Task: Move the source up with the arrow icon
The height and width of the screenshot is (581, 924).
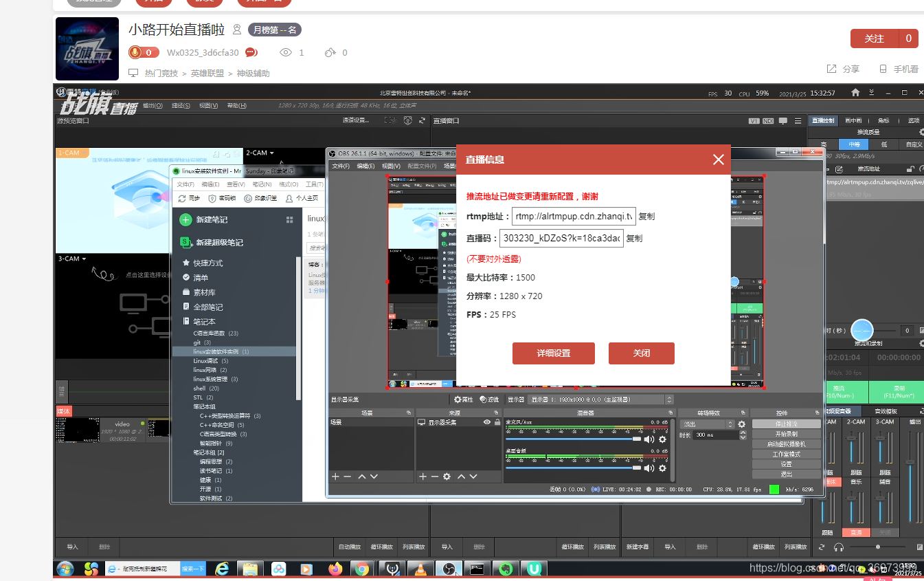Action: (462, 476)
